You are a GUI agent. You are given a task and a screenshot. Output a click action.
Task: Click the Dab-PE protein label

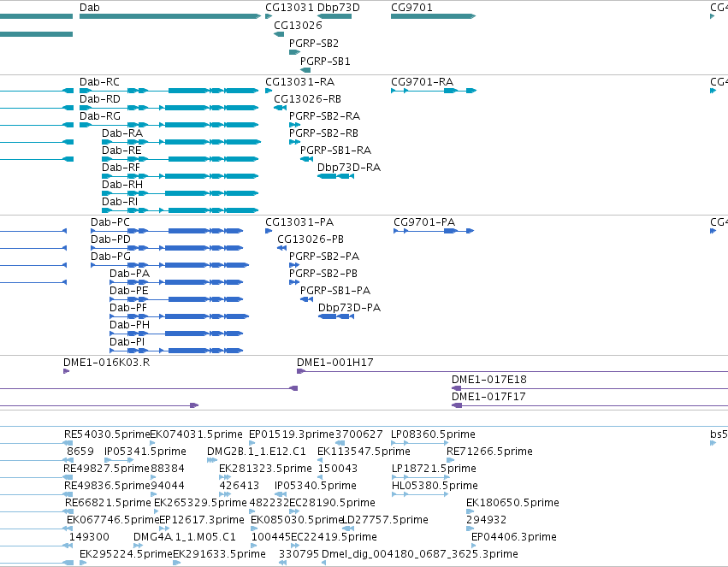point(129,291)
